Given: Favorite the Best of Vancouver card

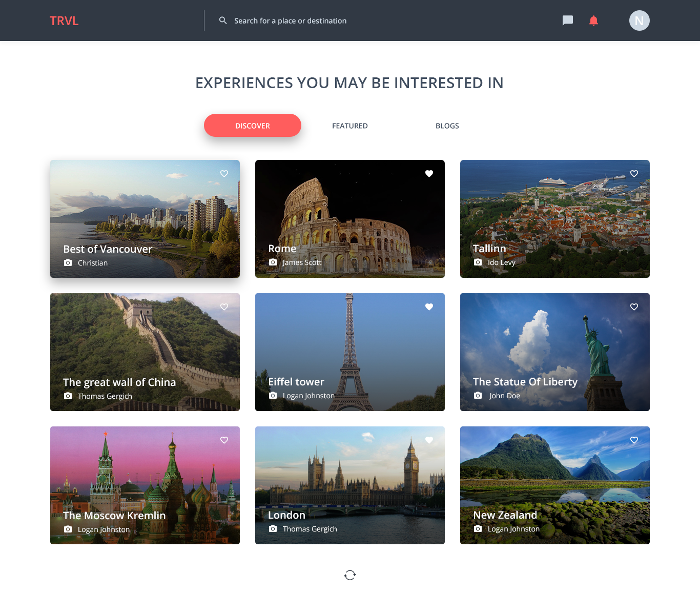Looking at the screenshot, I should point(224,174).
